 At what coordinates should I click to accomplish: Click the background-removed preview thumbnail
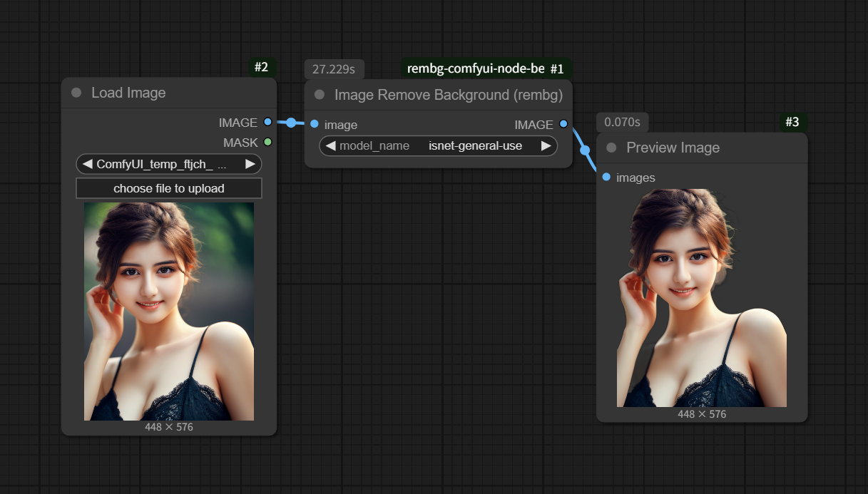(x=701, y=297)
